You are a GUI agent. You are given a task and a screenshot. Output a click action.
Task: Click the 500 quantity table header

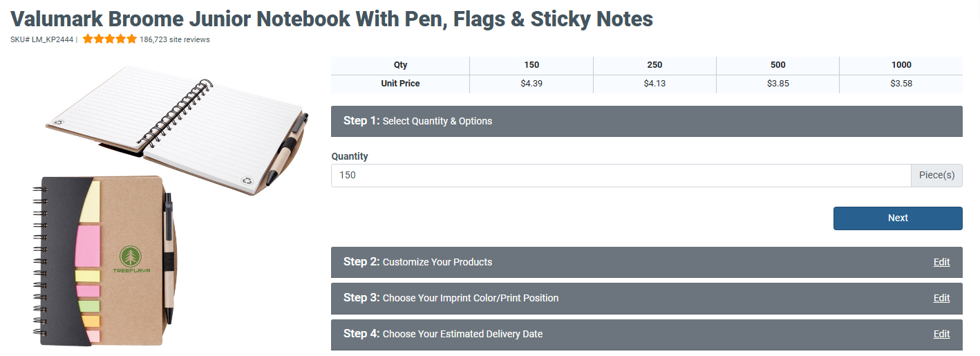click(x=778, y=65)
